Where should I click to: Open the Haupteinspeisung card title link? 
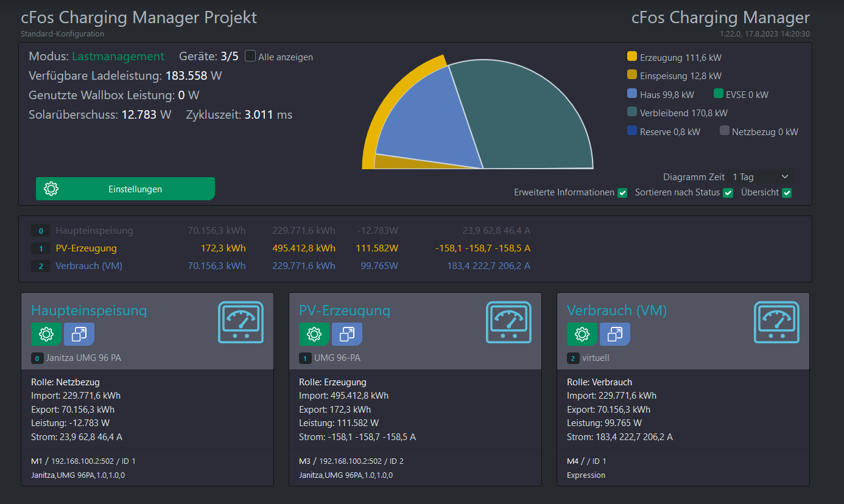(x=89, y=310)
